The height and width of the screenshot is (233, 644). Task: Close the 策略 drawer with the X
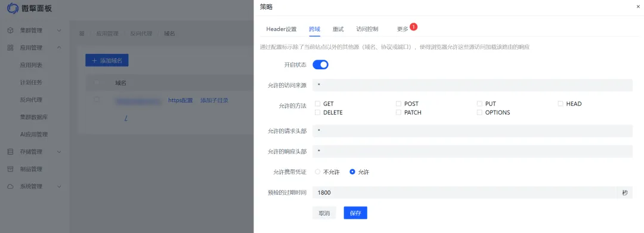(638, 7)
